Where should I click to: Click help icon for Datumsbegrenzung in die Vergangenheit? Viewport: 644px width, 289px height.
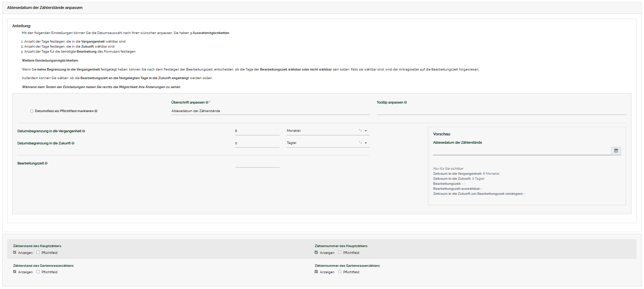point(84,131)
